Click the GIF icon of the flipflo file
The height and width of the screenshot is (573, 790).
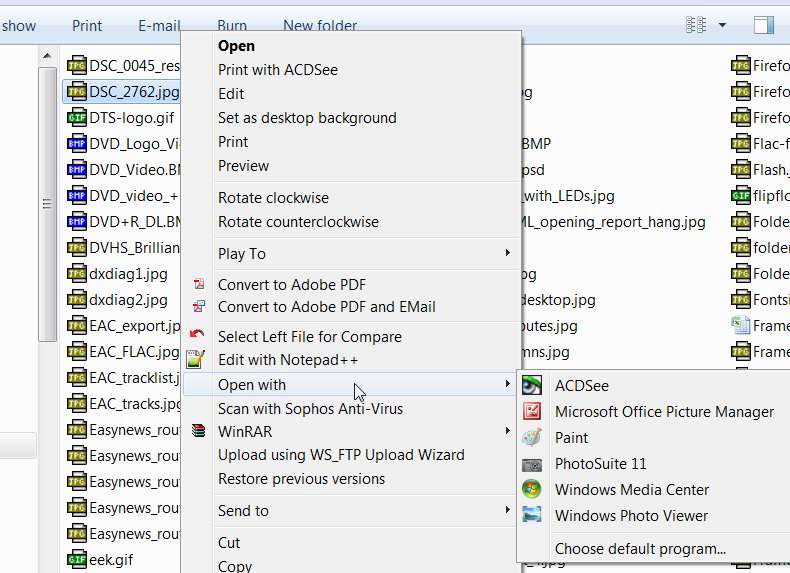coord(740,196)
